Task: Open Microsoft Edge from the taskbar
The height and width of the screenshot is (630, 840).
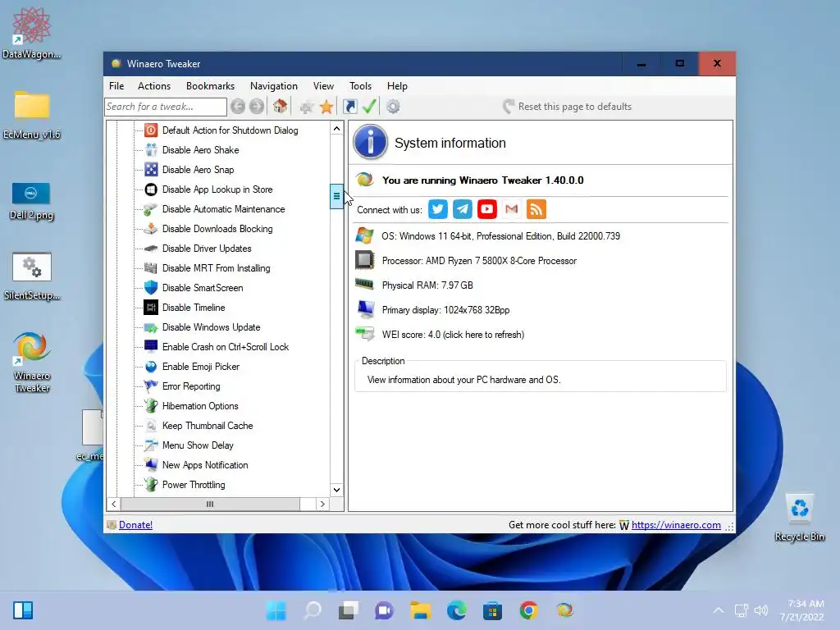Action: click(x=456, y=610)
